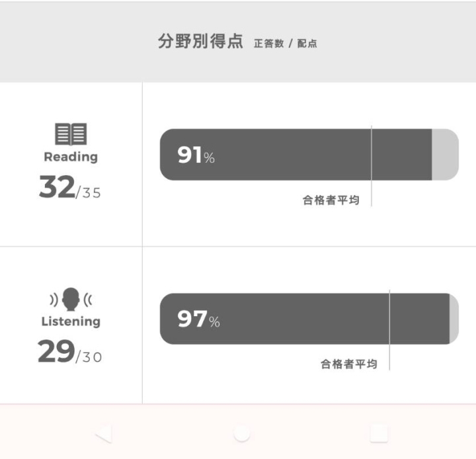This screenshot has height=459, width=476.
Task: Click the 91% text on Reading bar
Action: point(196,155)
